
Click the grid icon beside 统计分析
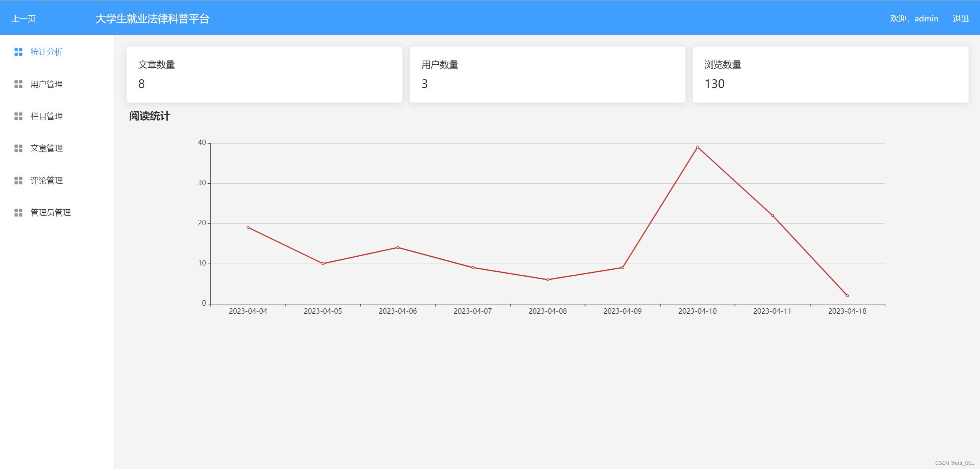pos(18,52)
